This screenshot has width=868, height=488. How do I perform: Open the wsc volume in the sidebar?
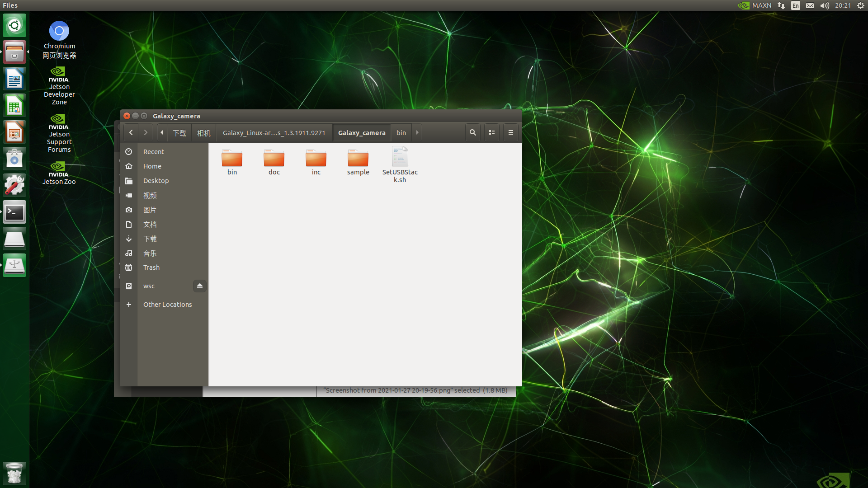click(x=156, y=286)
